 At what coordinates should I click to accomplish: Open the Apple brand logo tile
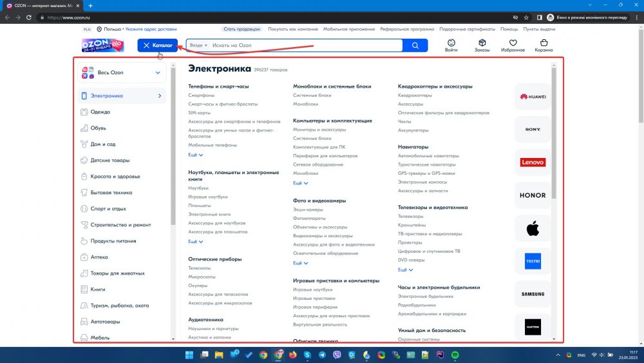533,228
